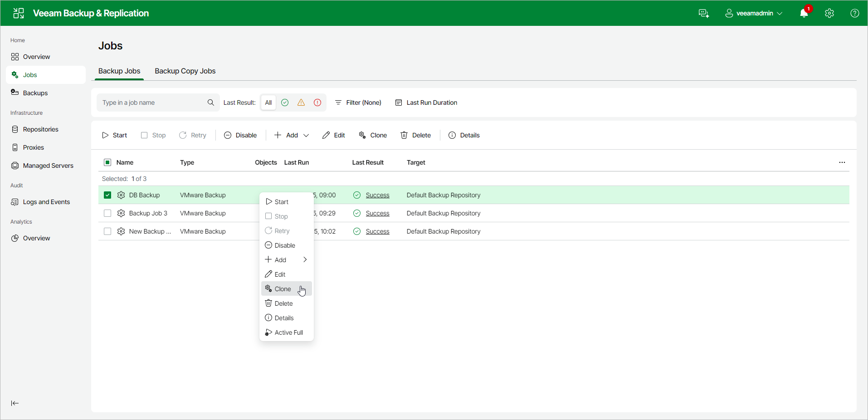
Task: Open settings gear in the header
Action: point(829,13)
